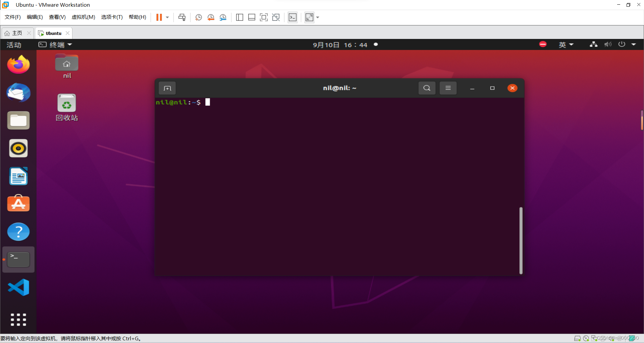Viewport: 644px width, 343px height.
Task: Close the Ubuntu tab
Action: pos(67,33)
